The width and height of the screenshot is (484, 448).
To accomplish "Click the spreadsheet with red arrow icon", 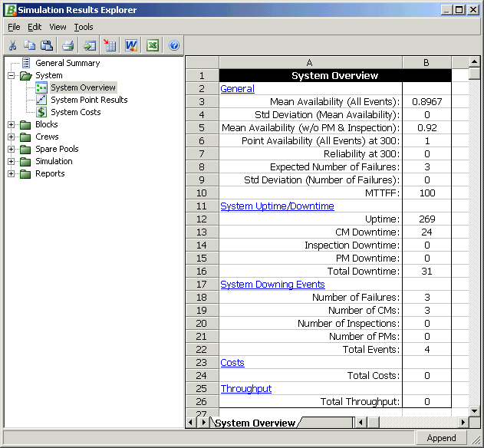I will click(110, 45).
